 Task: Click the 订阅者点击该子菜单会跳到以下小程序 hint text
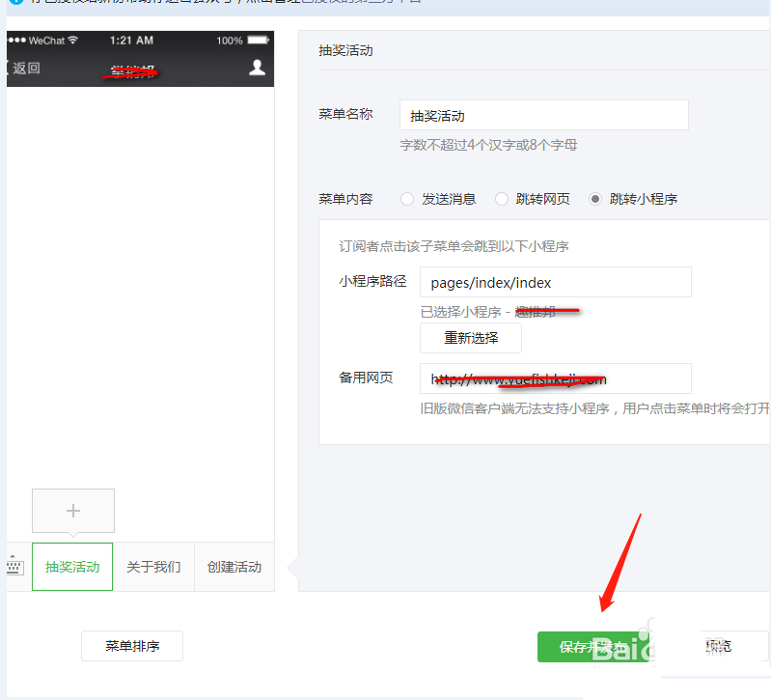pos(454,246)
